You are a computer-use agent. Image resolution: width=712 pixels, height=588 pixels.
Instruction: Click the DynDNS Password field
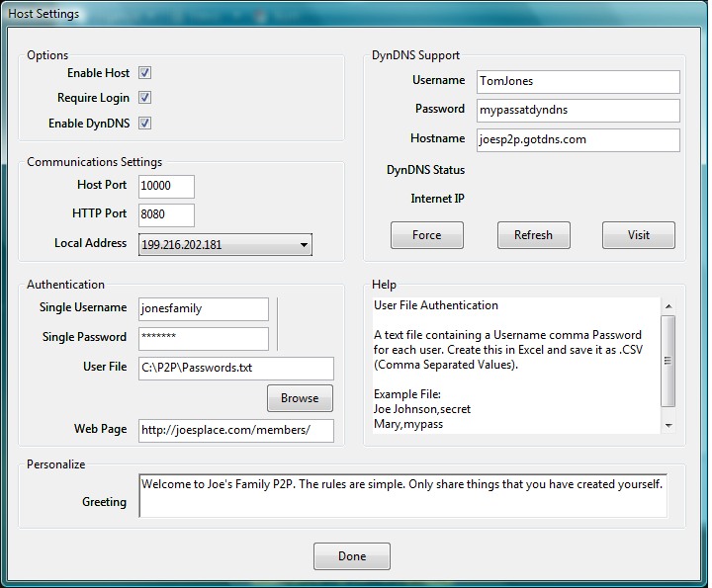pyautogui.click(x=578, y=111)
